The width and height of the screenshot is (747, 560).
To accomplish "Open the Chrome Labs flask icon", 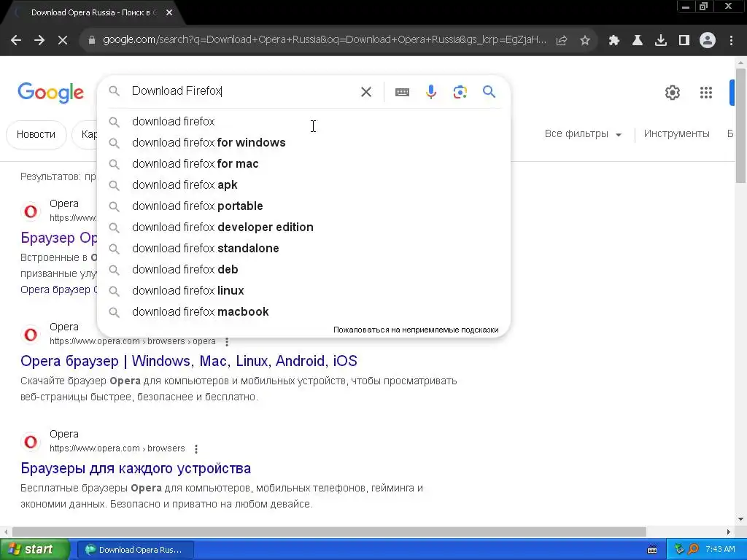I will tap(637, 40).
